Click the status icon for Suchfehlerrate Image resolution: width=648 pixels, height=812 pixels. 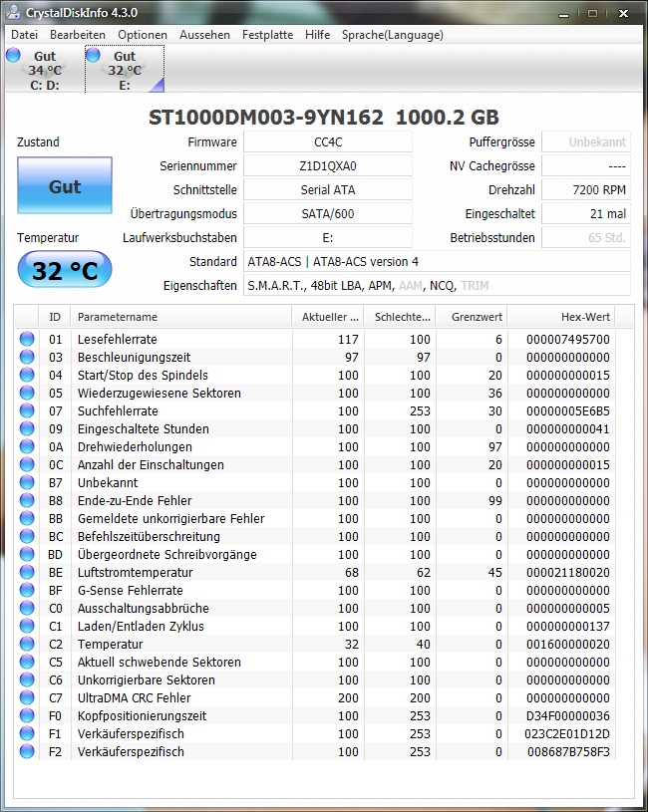pyautogui.click(x=27, y=410)
